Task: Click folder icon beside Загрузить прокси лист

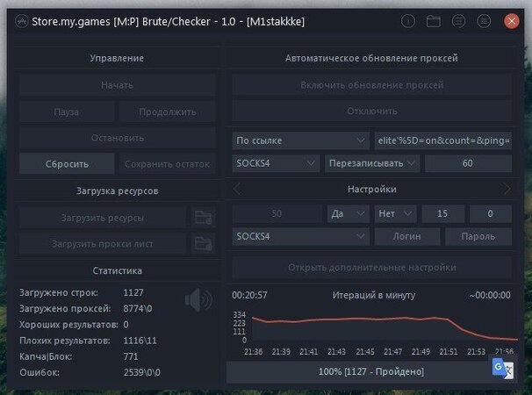Action: pyautogui.click(x=203, y=244)
